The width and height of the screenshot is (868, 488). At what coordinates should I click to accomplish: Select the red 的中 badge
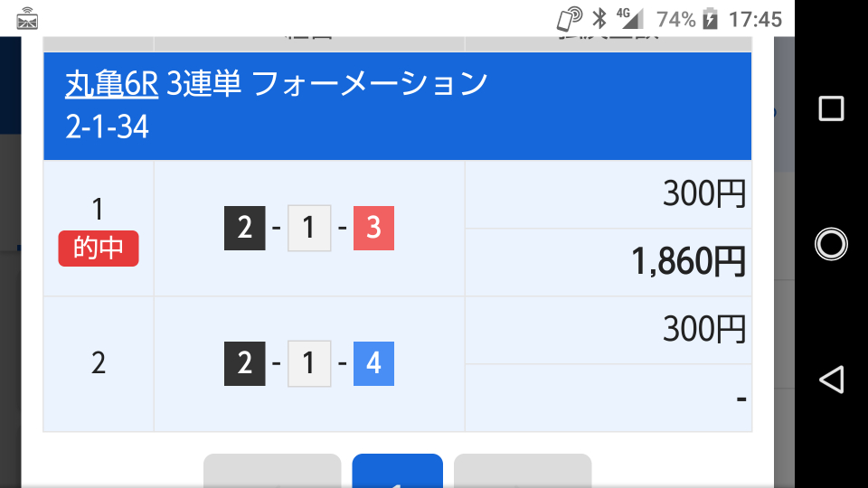pos(99,249)
